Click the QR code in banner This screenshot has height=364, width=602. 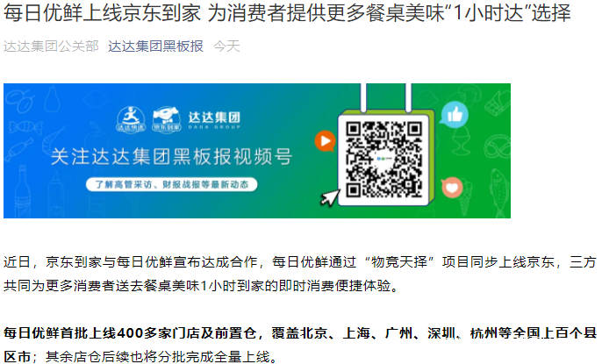point(383,159)
